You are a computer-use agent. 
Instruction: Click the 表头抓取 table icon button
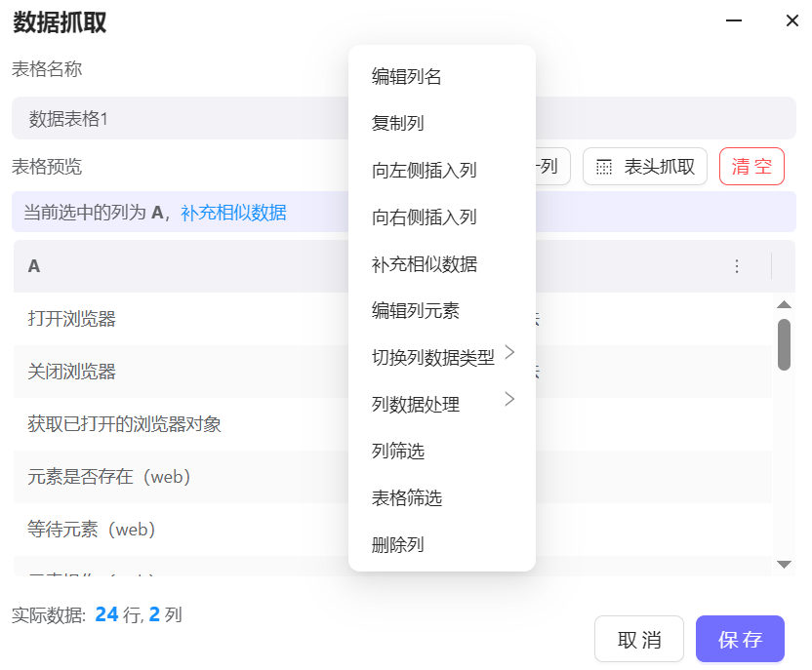(x=644, y=167)
